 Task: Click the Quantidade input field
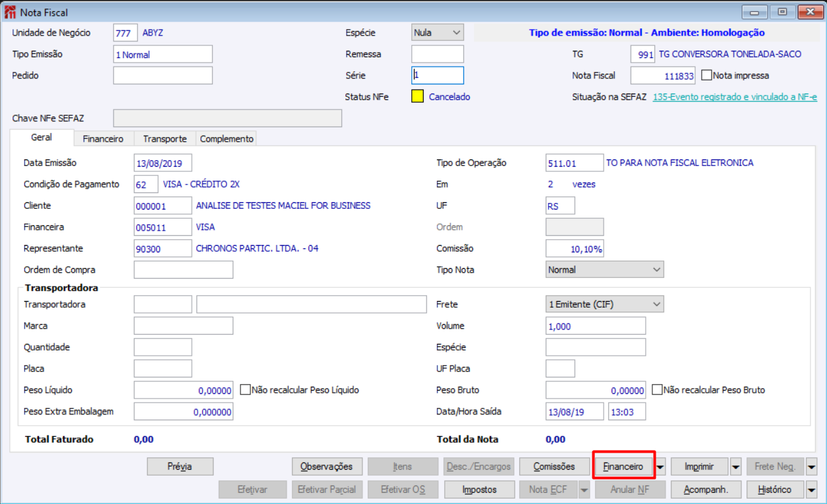[163, 347]
